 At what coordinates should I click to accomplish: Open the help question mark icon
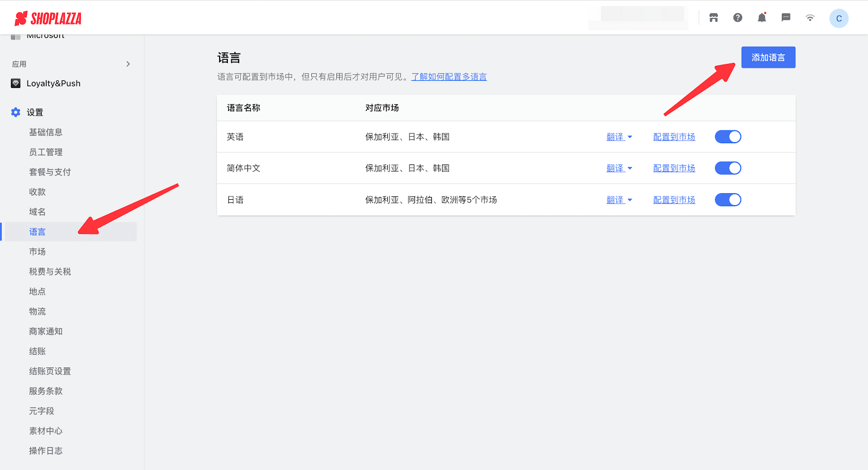pos(738,18)
